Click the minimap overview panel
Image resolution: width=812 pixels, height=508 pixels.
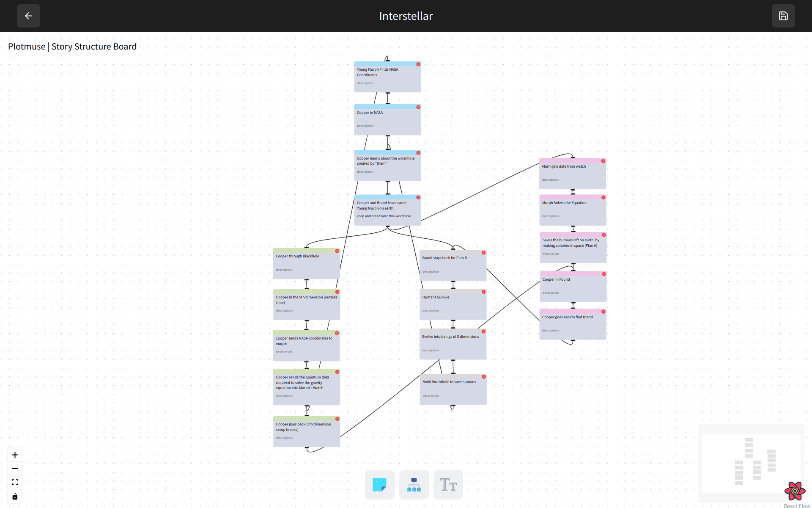click(751, 463)
